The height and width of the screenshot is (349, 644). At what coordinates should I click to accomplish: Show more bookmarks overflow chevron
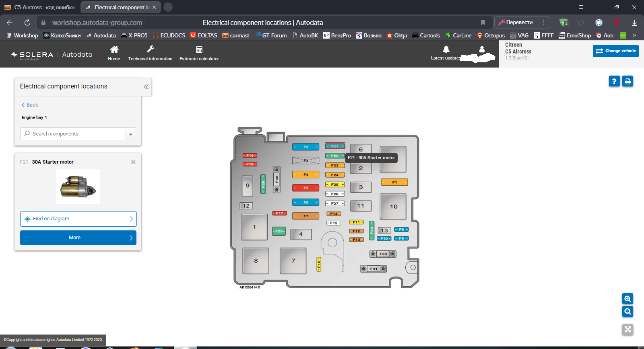[634, 35]
